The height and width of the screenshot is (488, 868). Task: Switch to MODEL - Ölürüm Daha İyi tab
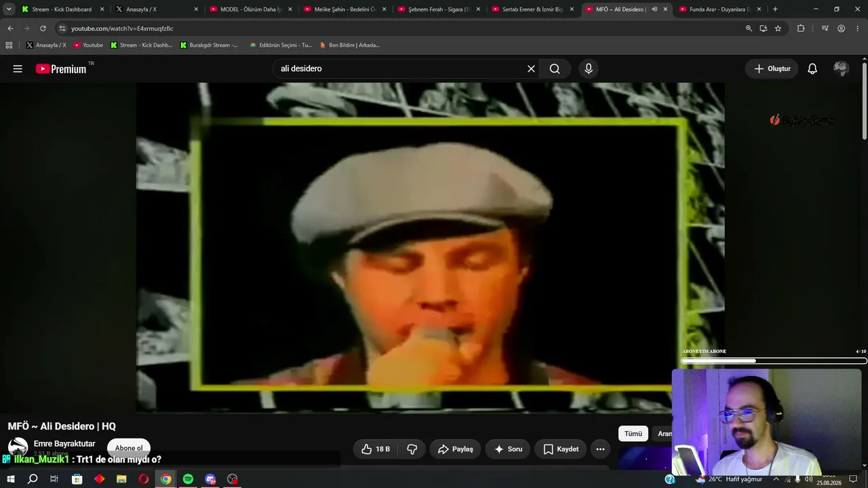coord(251,9)
